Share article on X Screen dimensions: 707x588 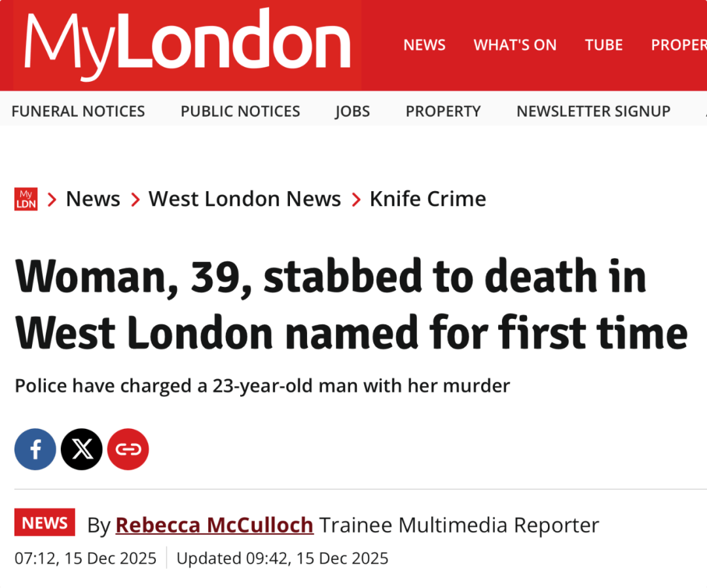pyautogui.click(x=82, y=449)
